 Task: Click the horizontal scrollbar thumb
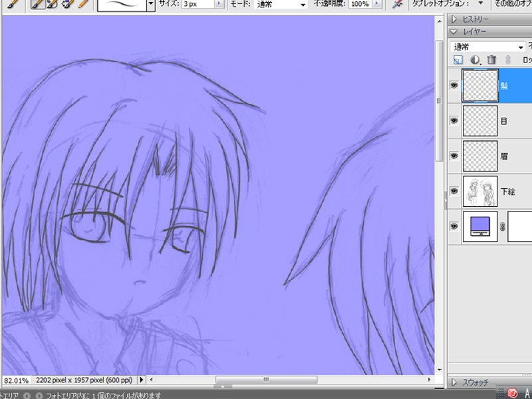point(267,380)
